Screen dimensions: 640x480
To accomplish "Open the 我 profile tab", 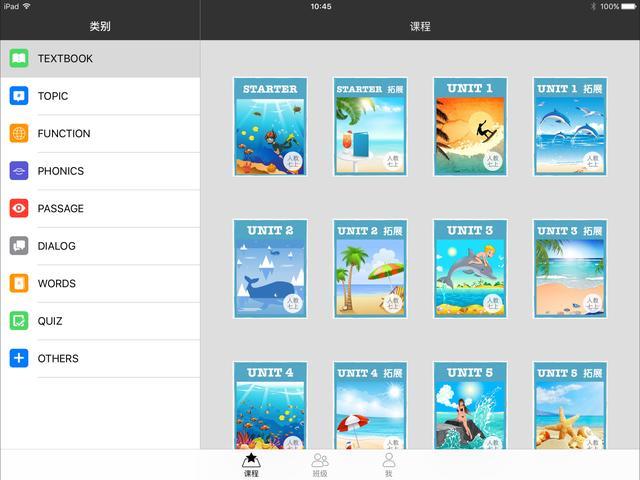I will click(x=388, y=465).
